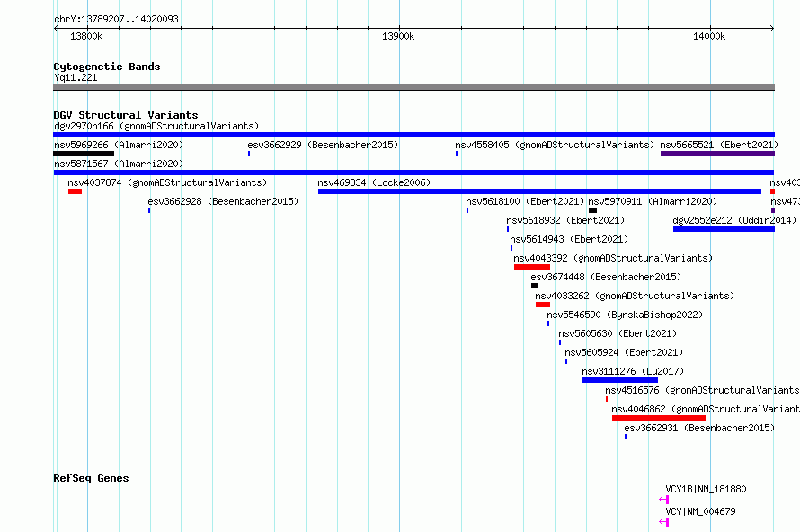Click the nsv5605924 (Ebert2021) label

pos(624,352)
